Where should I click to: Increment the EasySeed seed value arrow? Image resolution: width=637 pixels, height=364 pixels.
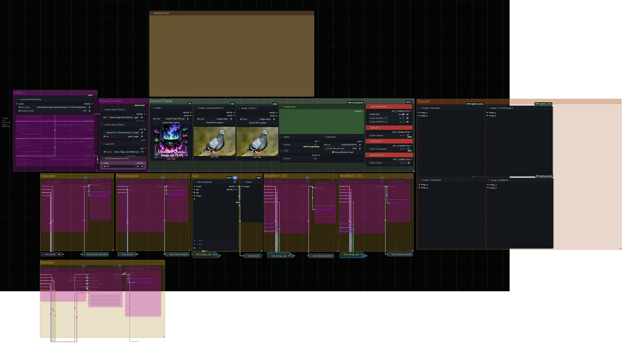(x=360, y=145)
